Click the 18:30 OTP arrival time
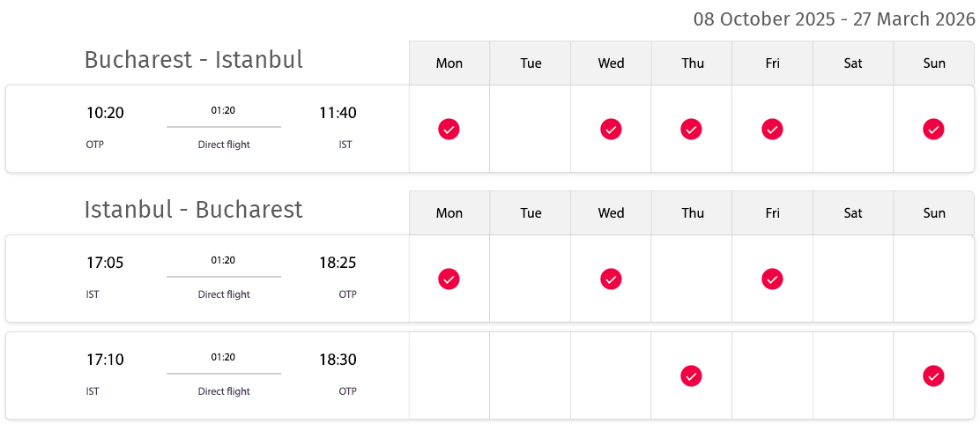Image resolution: width=980 pixels, height=431 pixels. (338, 360)
